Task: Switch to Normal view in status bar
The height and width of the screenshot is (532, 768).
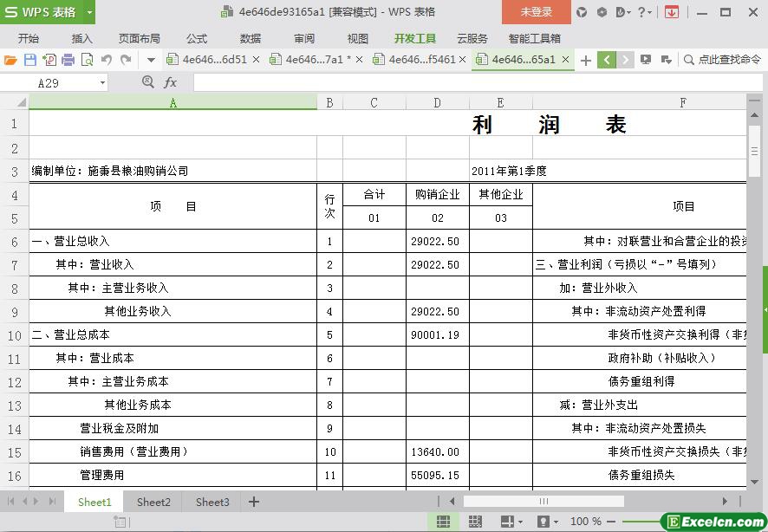Action: 443,522
